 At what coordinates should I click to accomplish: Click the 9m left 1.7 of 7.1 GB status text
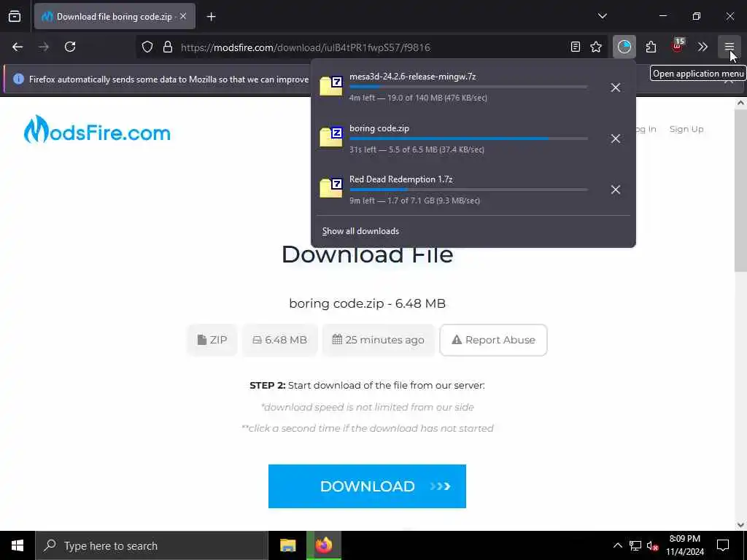414,201
